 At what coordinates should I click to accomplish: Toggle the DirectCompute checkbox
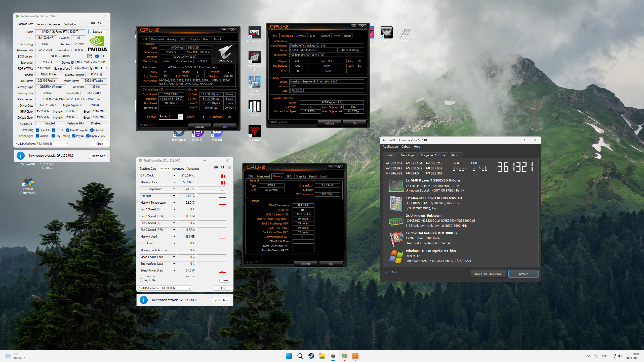click(68, 130)
